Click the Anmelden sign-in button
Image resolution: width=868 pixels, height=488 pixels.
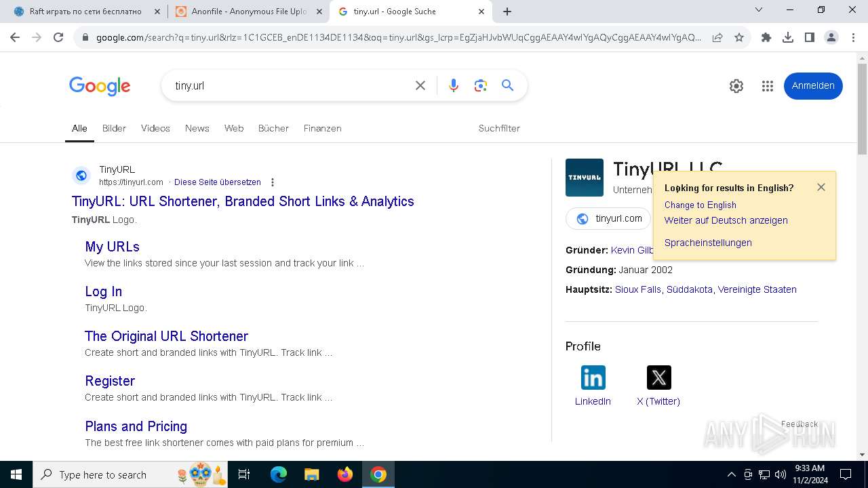click(813, 85)
